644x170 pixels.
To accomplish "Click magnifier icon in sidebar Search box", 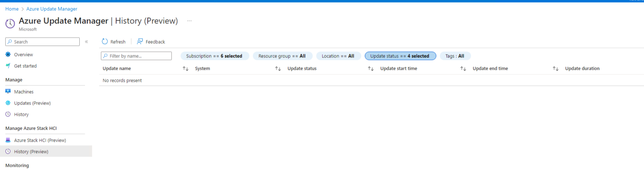I will (10, 42).
